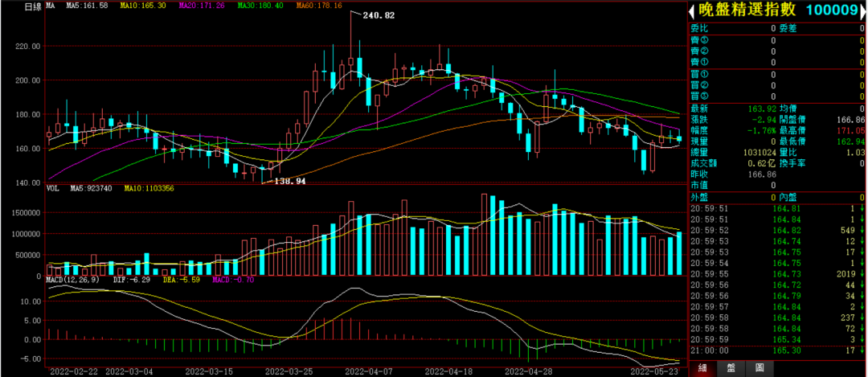868x377 pixels.
Task: Select the 最低價 value 162.94
Action: [x=851, y=141]
